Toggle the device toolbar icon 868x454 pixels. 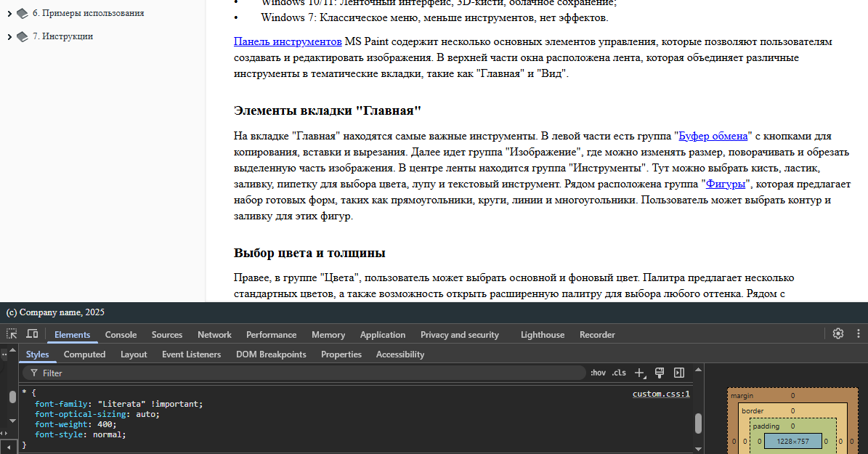(x=32, y=334)
